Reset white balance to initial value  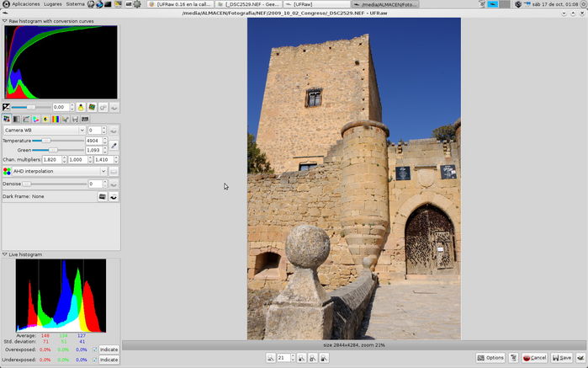pyautogui.click(x=114, y=131)
